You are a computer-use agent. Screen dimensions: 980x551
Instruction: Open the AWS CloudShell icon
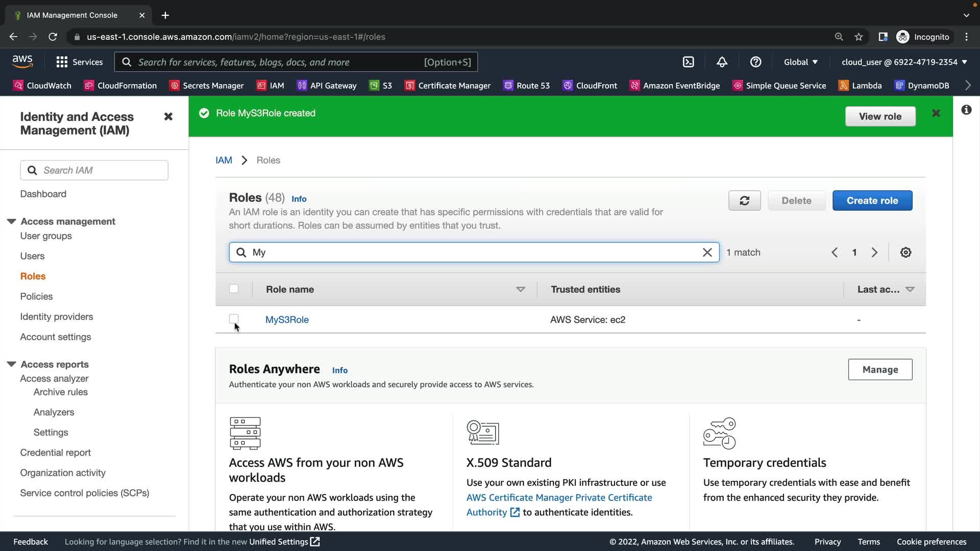(x=688, y=62)
